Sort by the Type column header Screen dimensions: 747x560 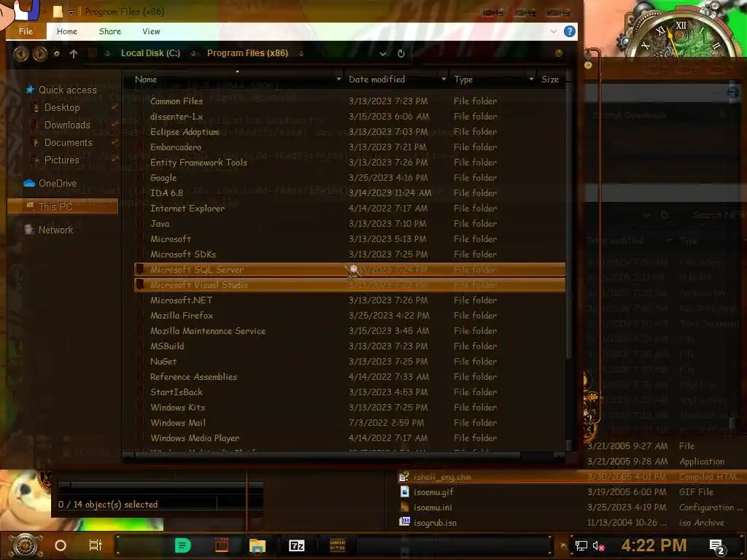[x=463, y=79]
